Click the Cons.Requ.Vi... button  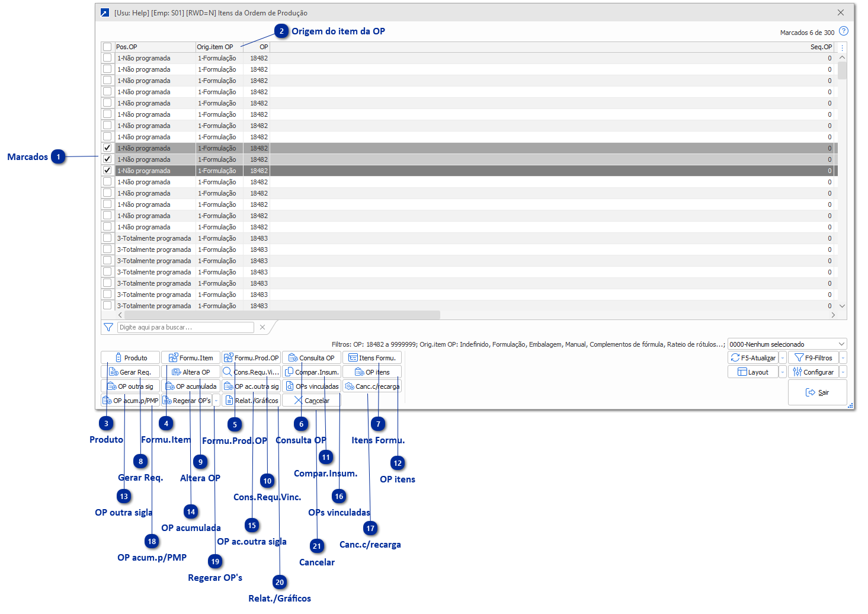click(x=251, y=372)
